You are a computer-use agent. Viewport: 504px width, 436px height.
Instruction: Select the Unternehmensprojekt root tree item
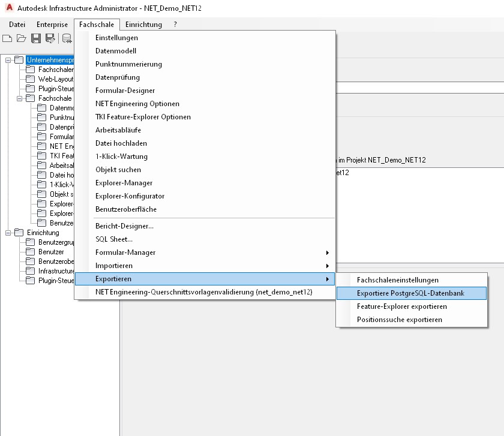click(50, 60)
